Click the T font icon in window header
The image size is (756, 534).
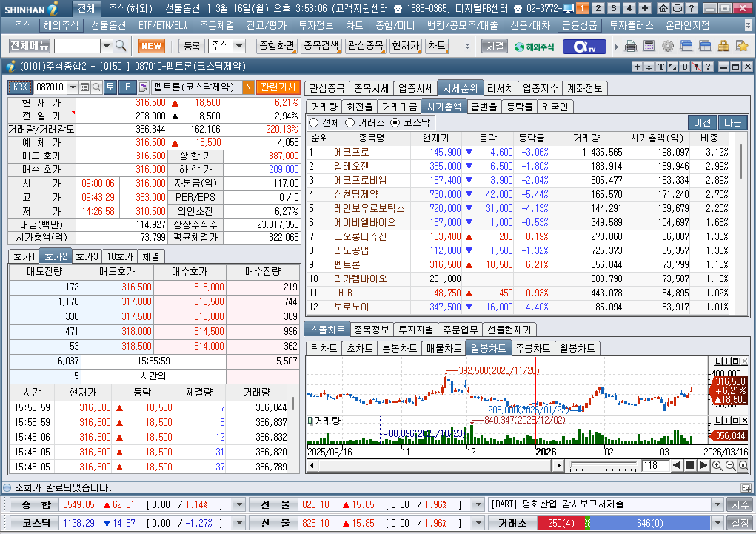click(661, 67)
